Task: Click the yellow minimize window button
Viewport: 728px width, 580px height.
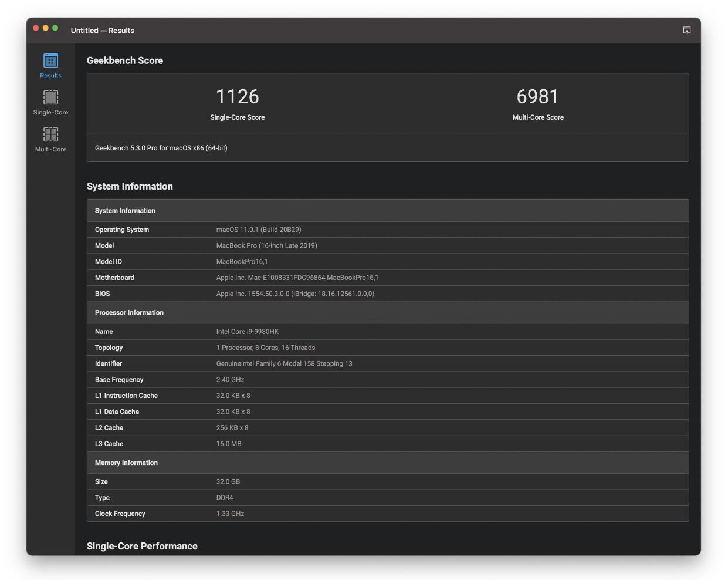Action: click(45, 28)
